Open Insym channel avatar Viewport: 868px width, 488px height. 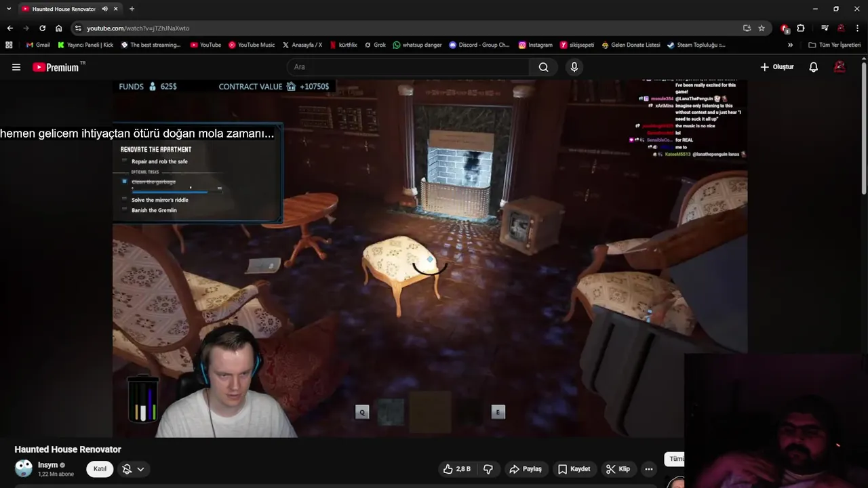24,468
